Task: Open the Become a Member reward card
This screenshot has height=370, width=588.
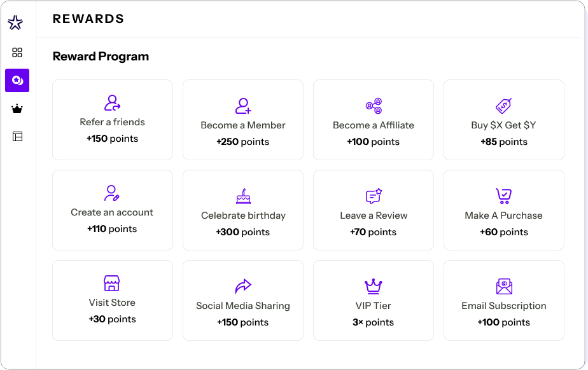Action: pyautogui.click(x=243, y=120)
